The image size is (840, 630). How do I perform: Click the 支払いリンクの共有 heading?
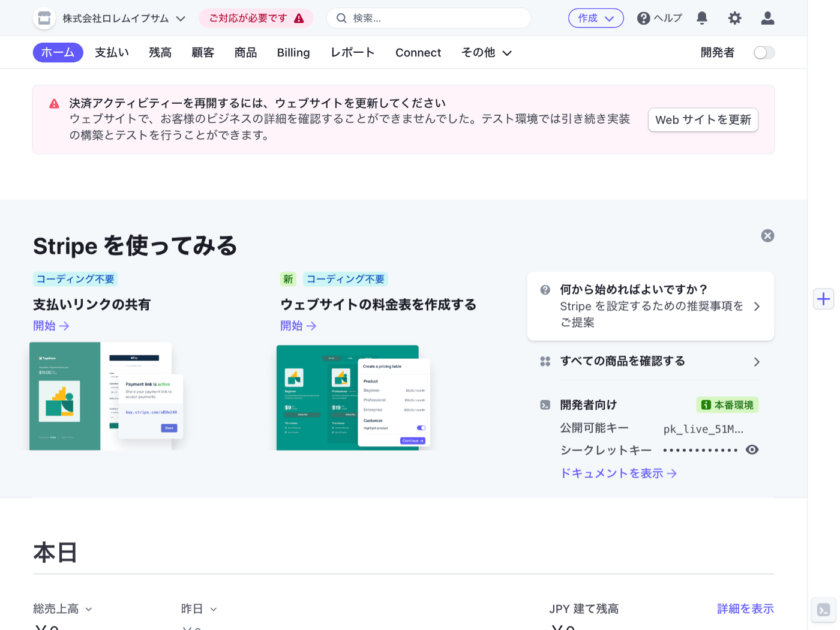coord(92,305)
